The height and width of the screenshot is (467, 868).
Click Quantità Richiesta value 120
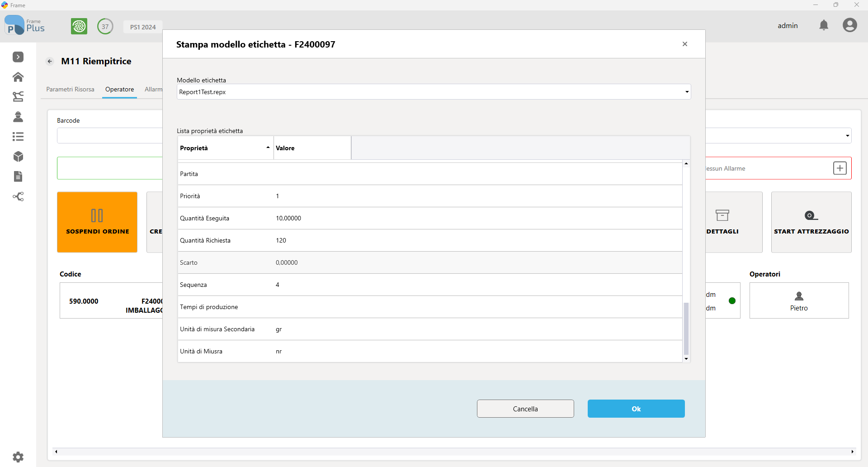point(281,240)
